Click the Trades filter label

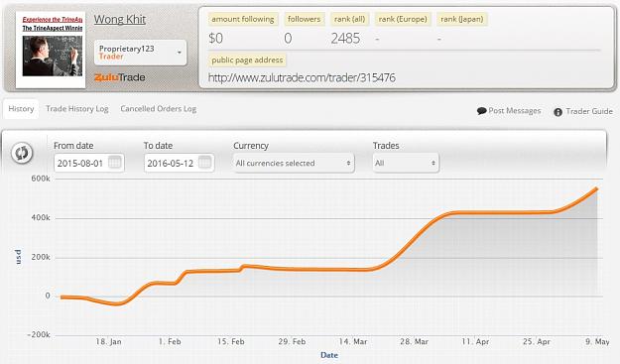point(386,146)
